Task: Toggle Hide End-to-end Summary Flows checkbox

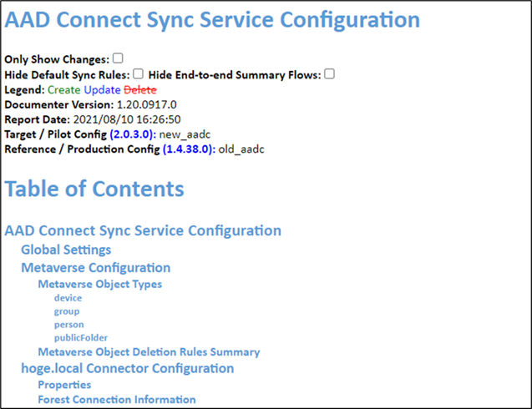Action: click(x=329, y=73)
